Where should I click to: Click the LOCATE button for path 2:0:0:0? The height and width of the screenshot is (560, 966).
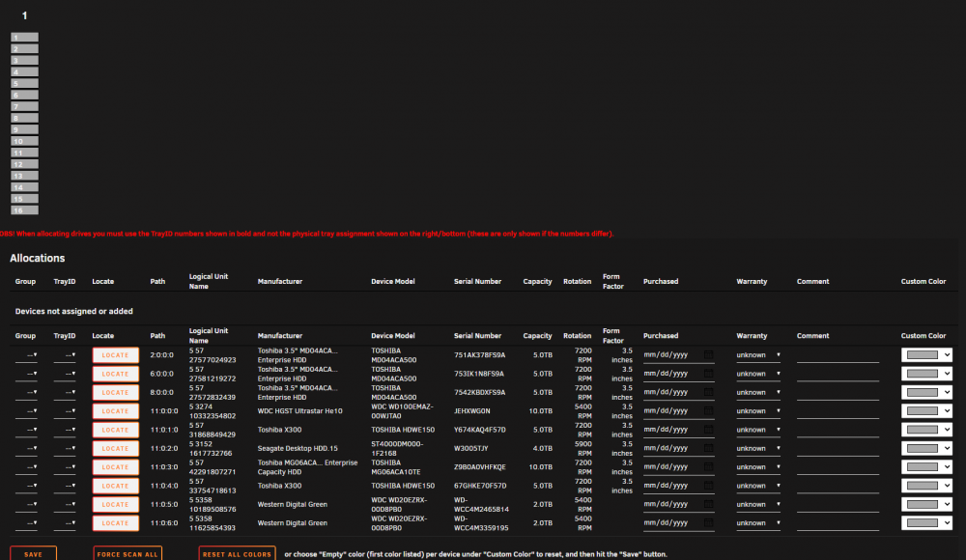pyautogui.click(x=115, y=355)
